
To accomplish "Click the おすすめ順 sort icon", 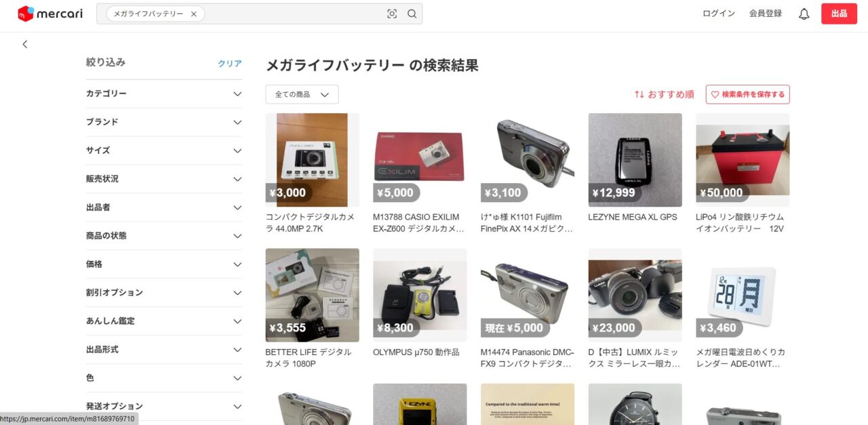I will click(x=639, y=94).
